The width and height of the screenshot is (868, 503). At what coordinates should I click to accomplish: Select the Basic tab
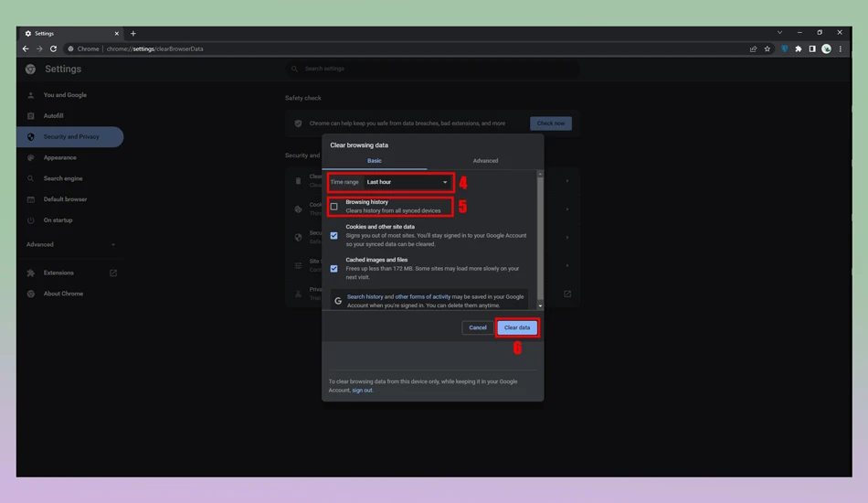tap(375, 161)
